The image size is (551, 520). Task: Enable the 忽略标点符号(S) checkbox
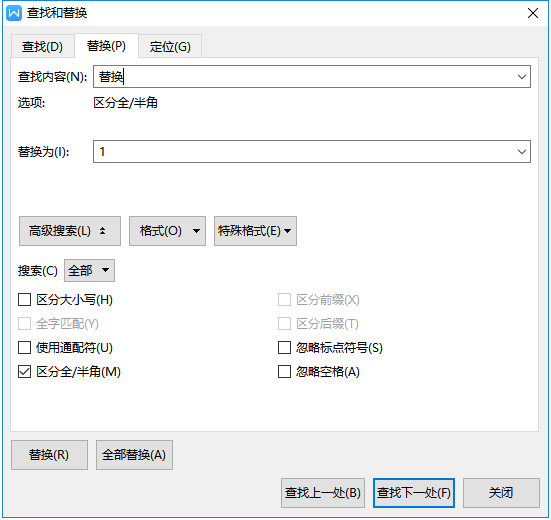tap(284, 347)
